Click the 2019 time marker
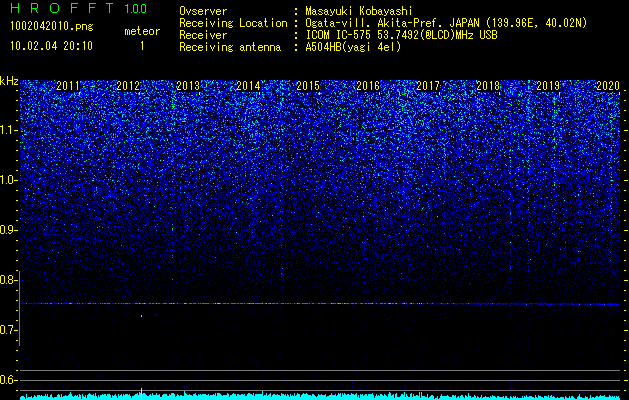Screen dimensions: 629x400 point(548,86)
